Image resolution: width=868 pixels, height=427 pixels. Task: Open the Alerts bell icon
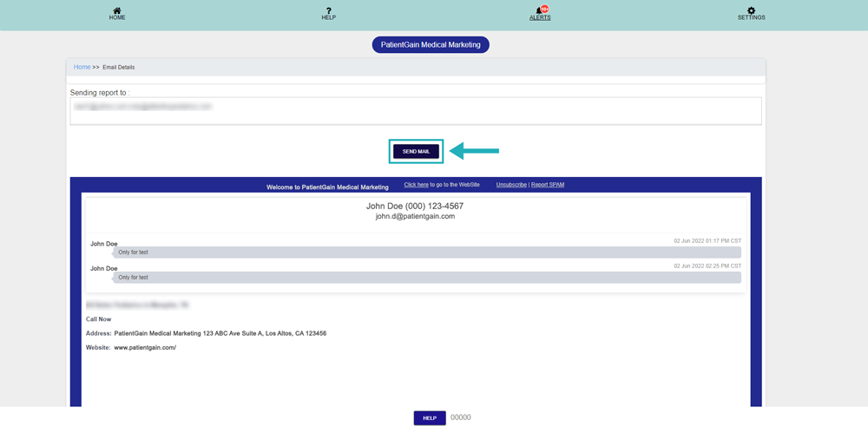tap(539, 10)
